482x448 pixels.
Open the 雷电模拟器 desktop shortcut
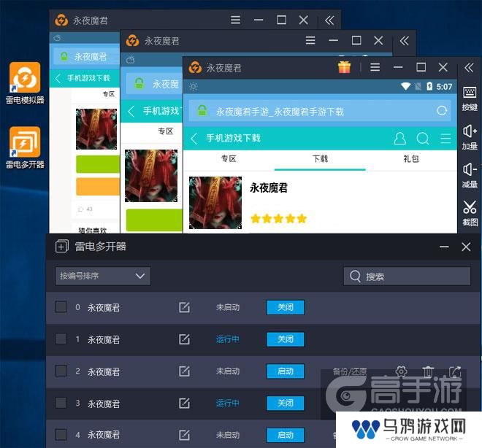tap(25, 83)
